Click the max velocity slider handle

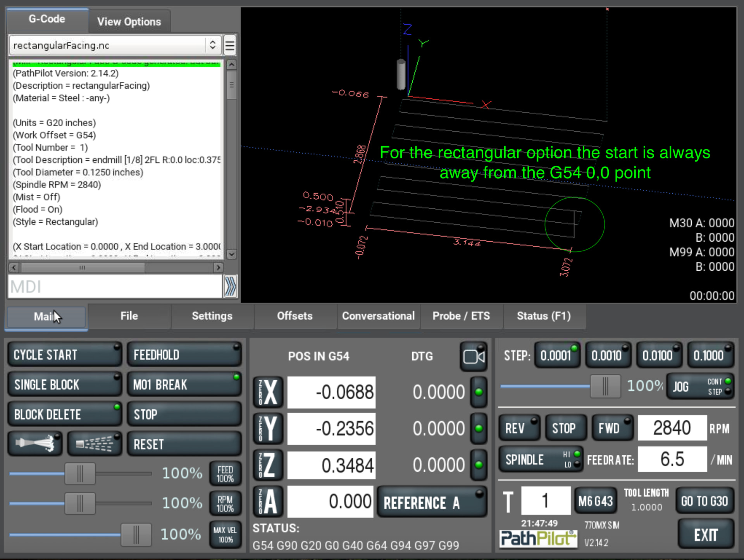pyautogui.click(x=136, y=535)
